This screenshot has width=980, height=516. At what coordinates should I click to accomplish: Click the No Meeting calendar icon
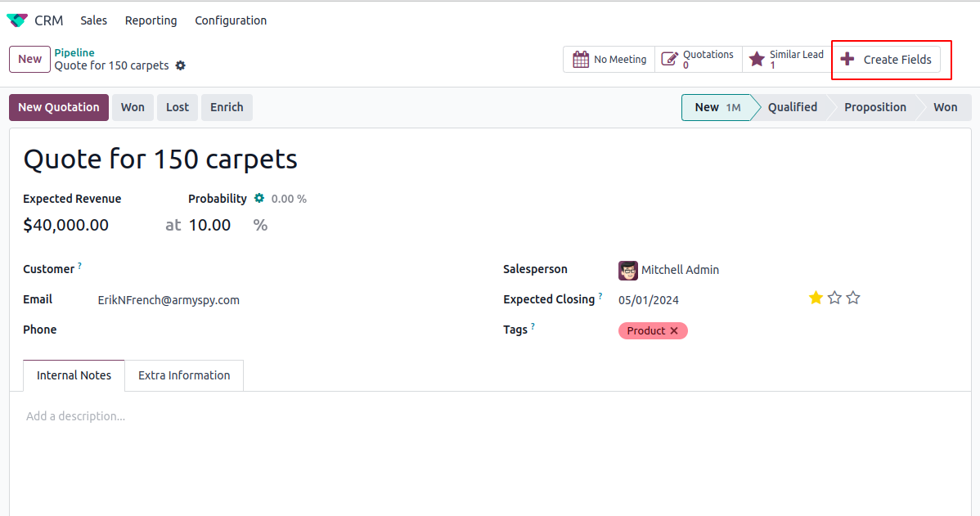point(581,60)
